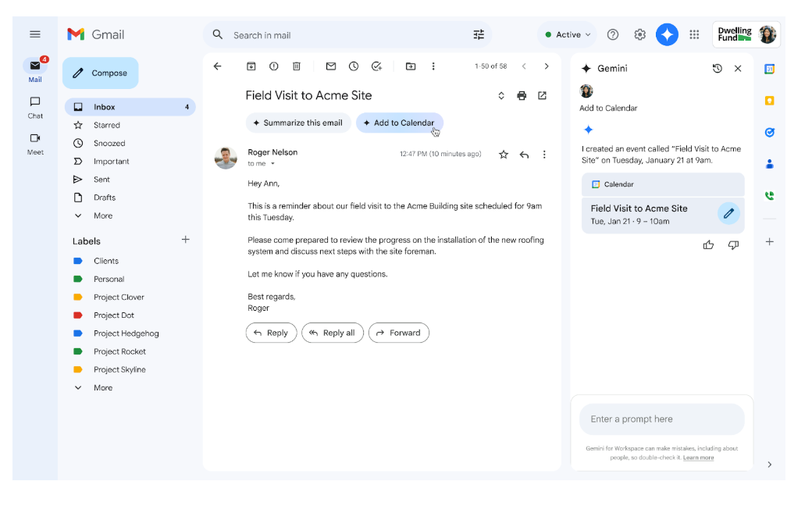Star the message from Roger Nelson
The height and width of the screenshot is (506, 812).
tap(504, 155)
